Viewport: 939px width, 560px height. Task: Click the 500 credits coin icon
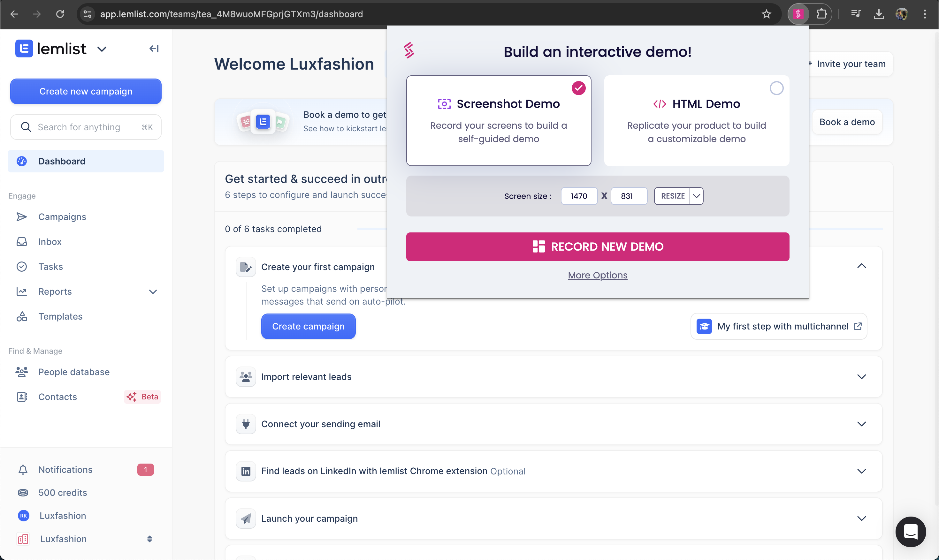click(23, 492)
